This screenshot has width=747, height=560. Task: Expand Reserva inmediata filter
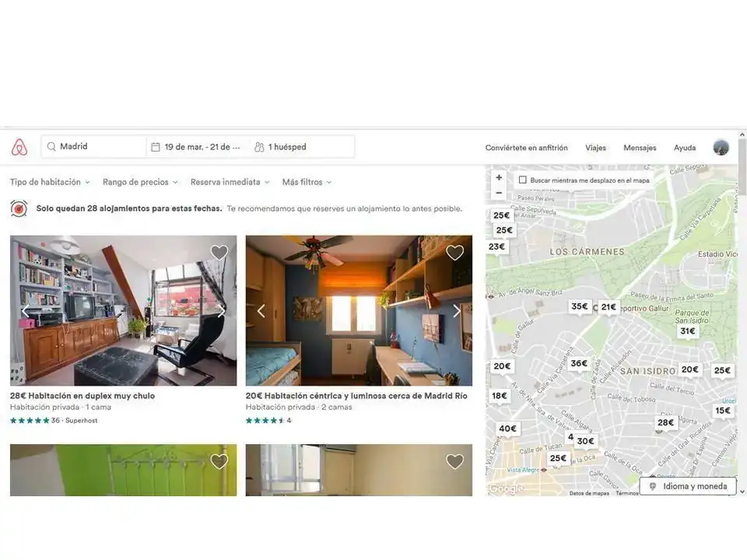(230, 182)
